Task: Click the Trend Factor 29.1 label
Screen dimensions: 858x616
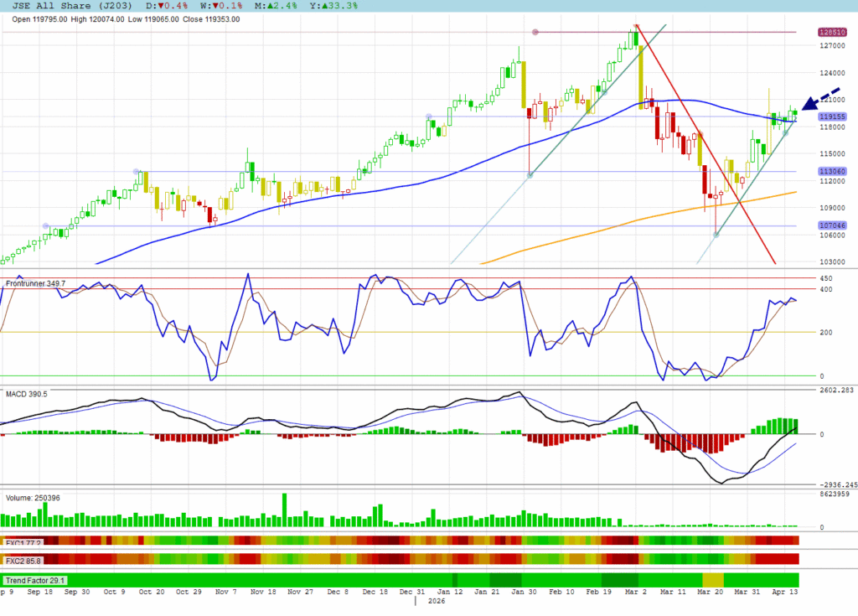Action: (35, 580)
